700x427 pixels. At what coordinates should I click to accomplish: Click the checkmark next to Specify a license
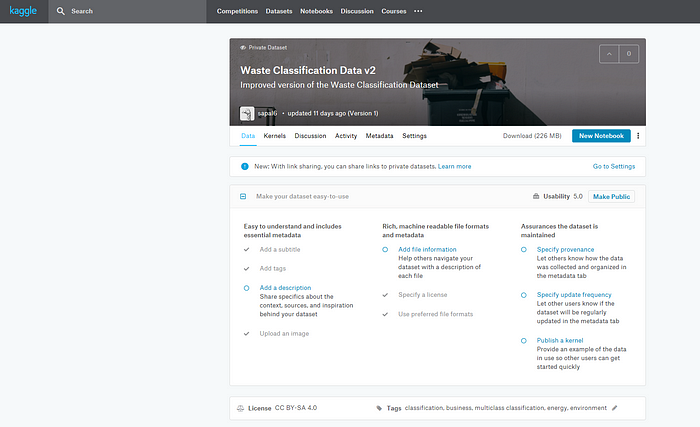pyautogui.click(x=385, y=295)
